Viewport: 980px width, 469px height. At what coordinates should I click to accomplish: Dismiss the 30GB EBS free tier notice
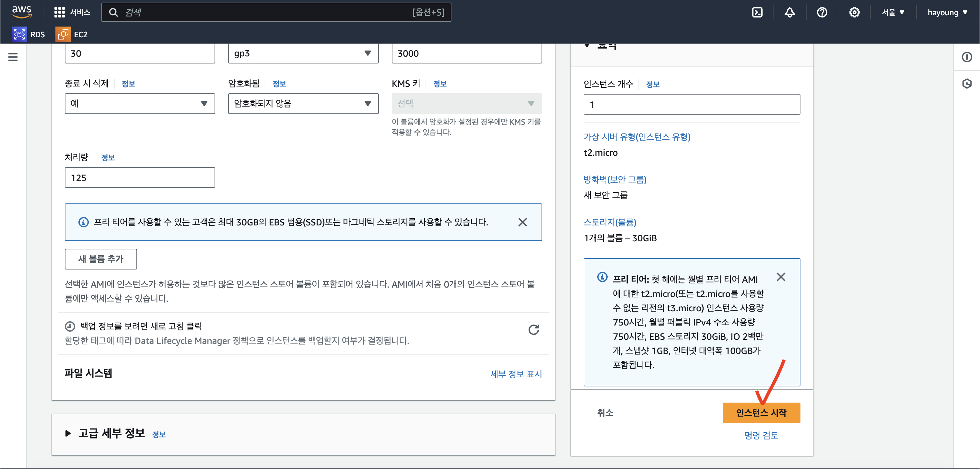coord(522,222)
